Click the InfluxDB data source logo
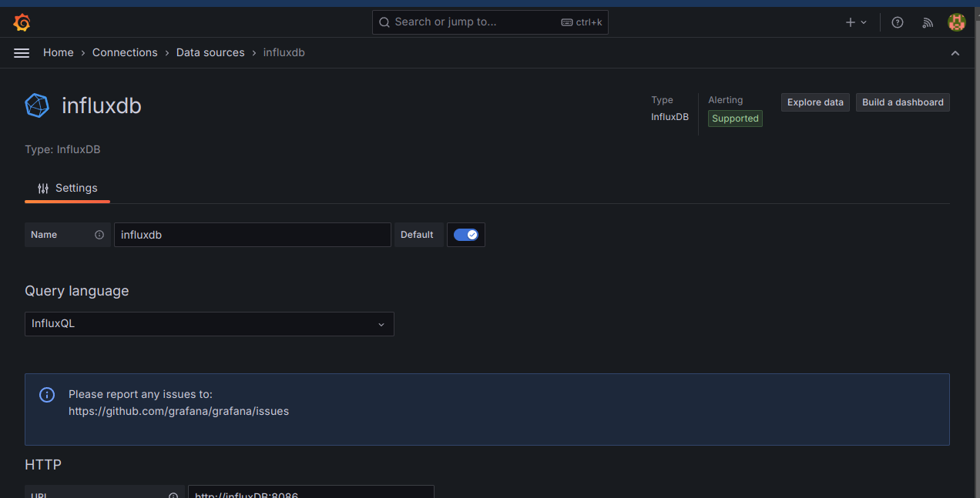This screenshot has width=980, height=498. click(37, 105)
